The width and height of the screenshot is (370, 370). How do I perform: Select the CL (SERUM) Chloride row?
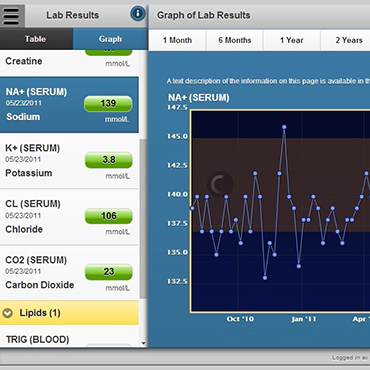(x=69, y=217)
